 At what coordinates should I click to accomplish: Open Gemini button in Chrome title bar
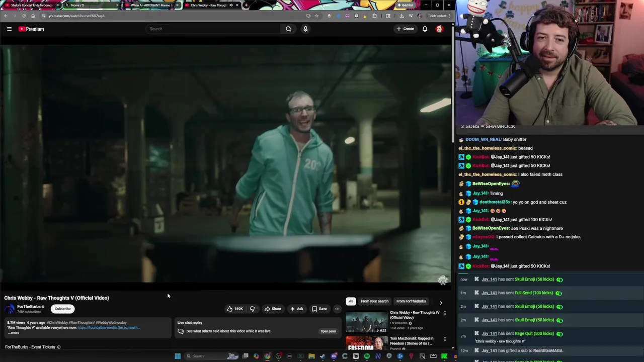(405, 5)
